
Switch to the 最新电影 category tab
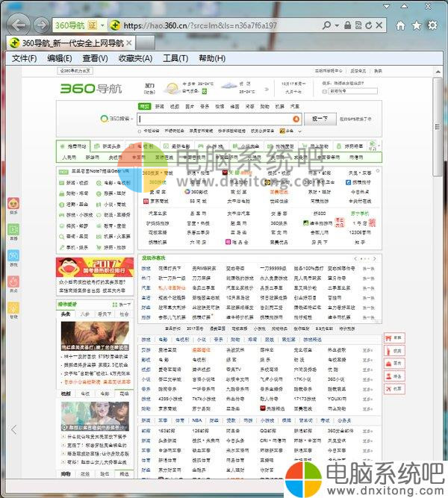click(177, 146)
